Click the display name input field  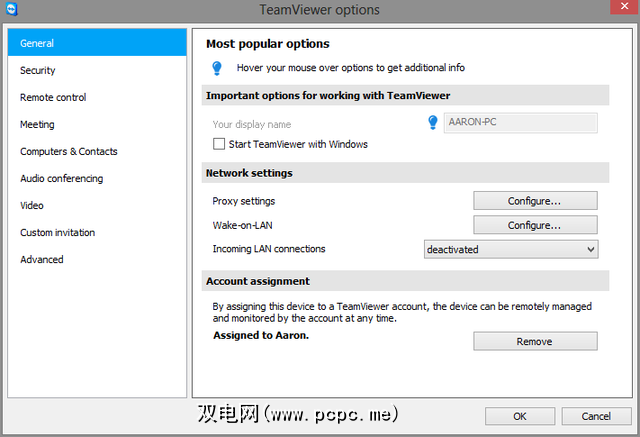[520, 123]
